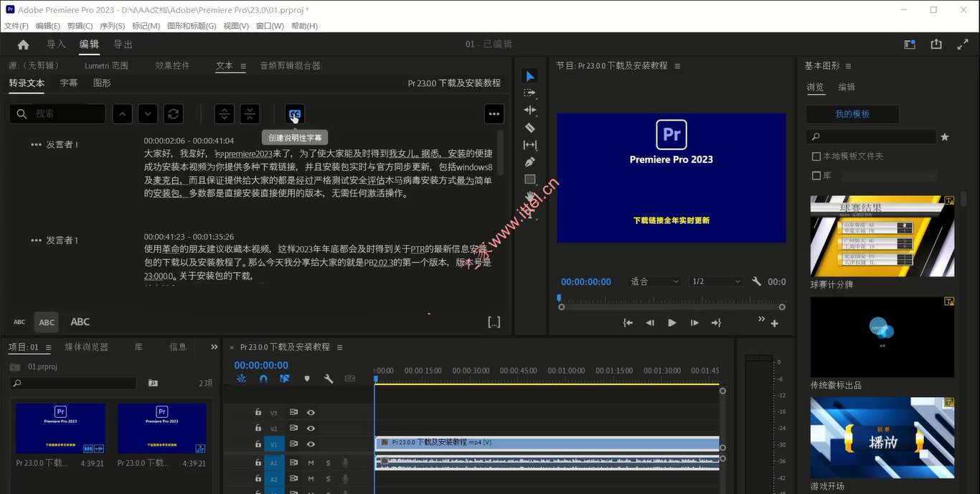This screenshot has height=494, width=980.
Task: Click the Essential Graphics vertical scrollbar
Action: click(965, 199)
